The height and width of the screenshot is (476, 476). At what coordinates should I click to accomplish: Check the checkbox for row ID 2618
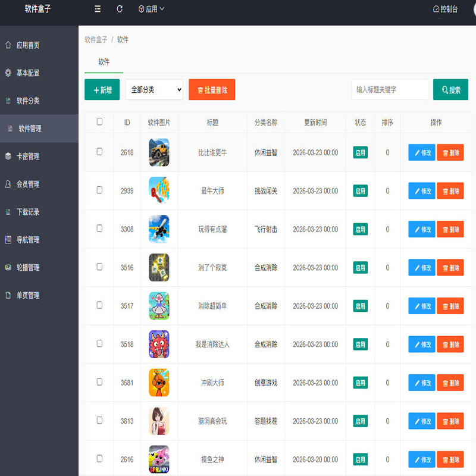(98, 152)
